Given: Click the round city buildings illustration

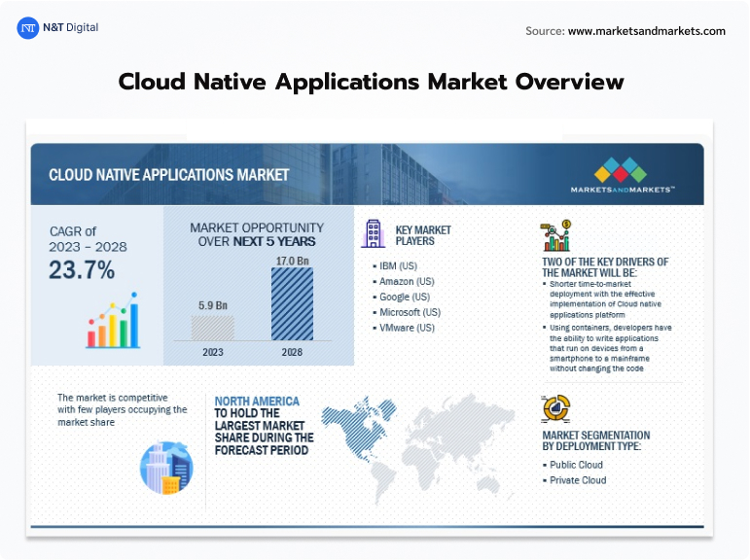Looking at the screenshot, I should point(166,468).
